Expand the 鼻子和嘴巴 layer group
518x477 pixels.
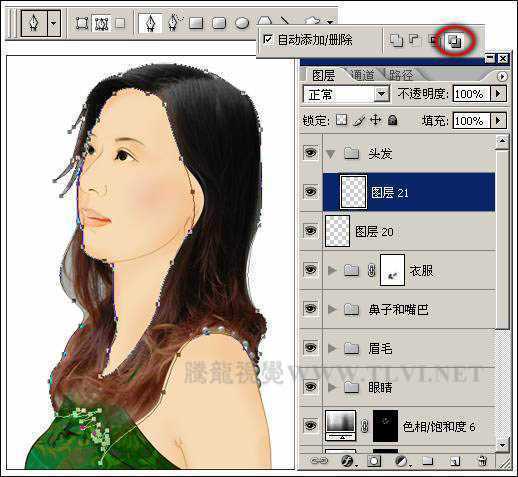point(332,310)
